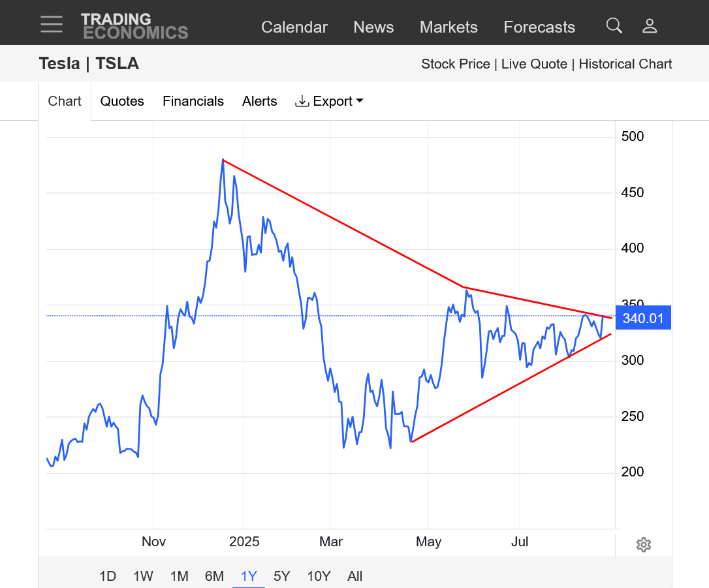Open the Financials tab
The width and height of the screenshot is (709, 588).
pos(193,101)
